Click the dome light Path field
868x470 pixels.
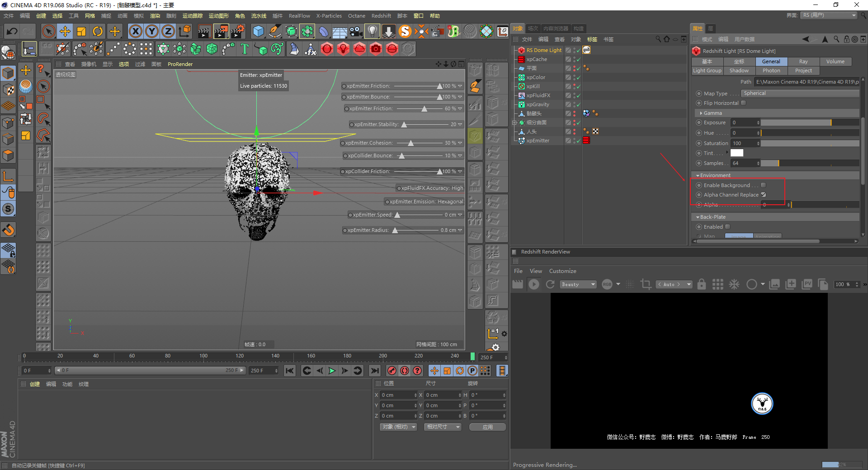(807, 82)
